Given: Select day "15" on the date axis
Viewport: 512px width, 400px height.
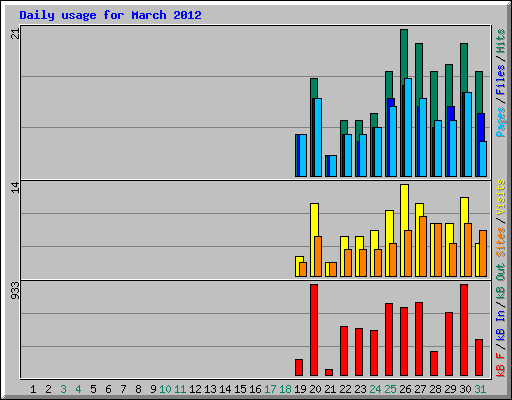Looking at the screenshot, I should point(240,389).
